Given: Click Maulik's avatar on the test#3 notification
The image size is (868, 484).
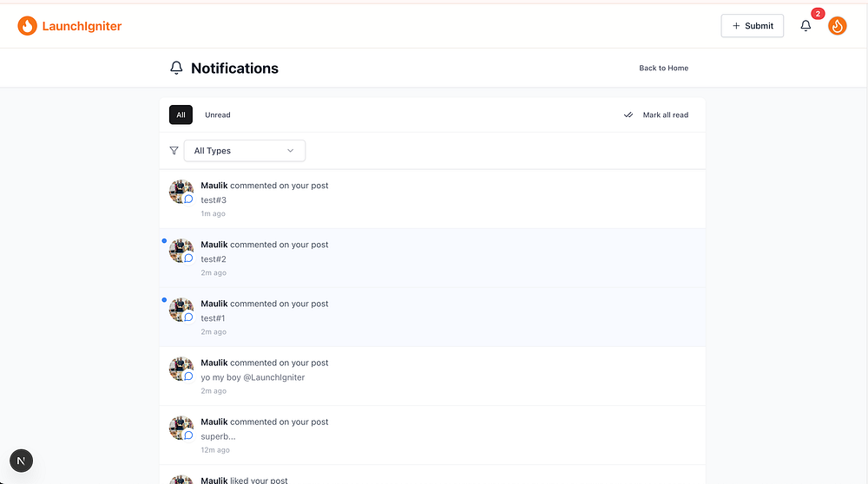Looking at the screenshot, I should pyautogui.click(x=180, y=191).
